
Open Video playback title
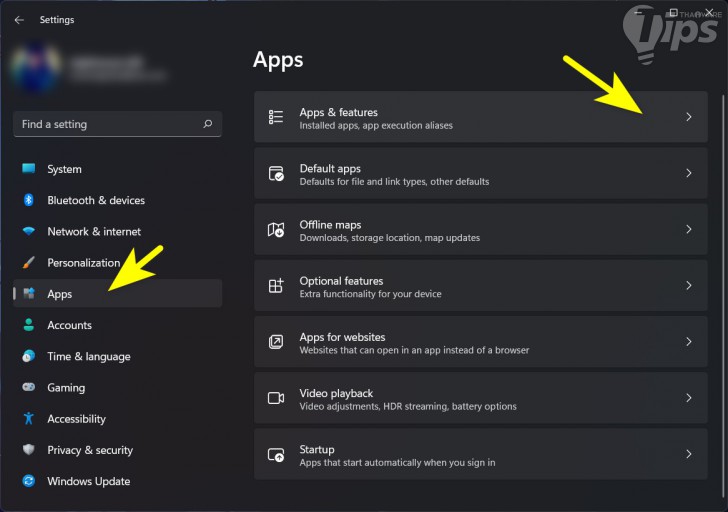(x=336, y=393)
